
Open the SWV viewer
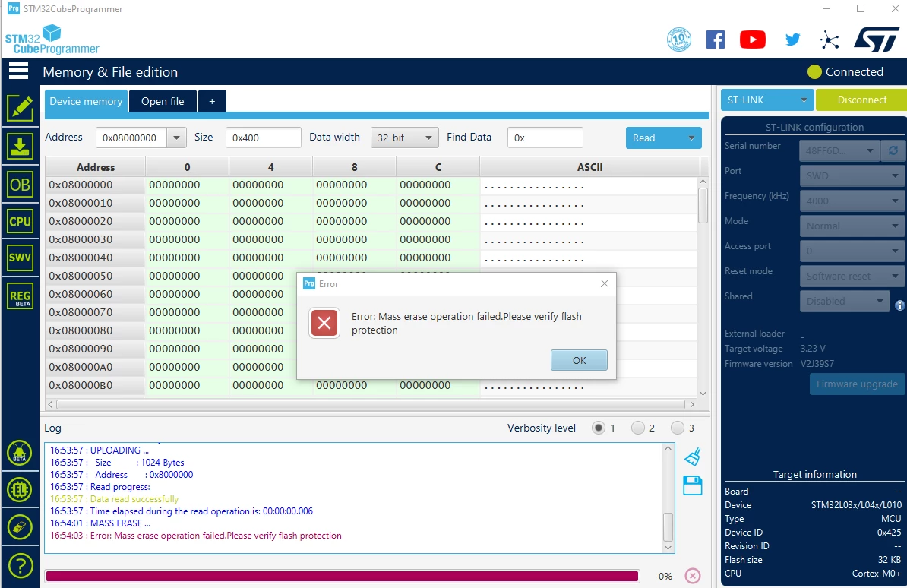point(21,258)
